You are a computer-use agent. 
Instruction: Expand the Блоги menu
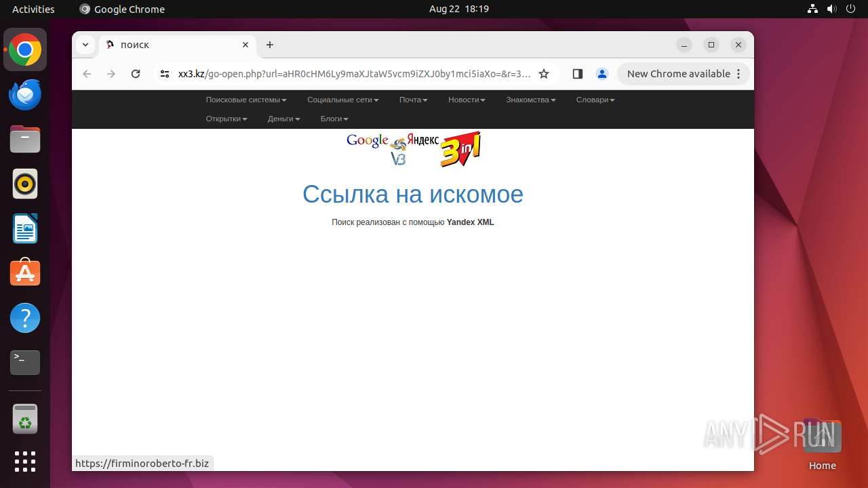pyautogui.click(x=334, y=119)
